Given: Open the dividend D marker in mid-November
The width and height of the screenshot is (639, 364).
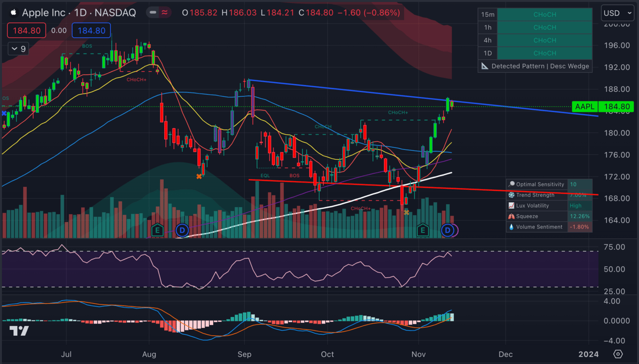Looking at the screenshot, I should pos(448,230).
